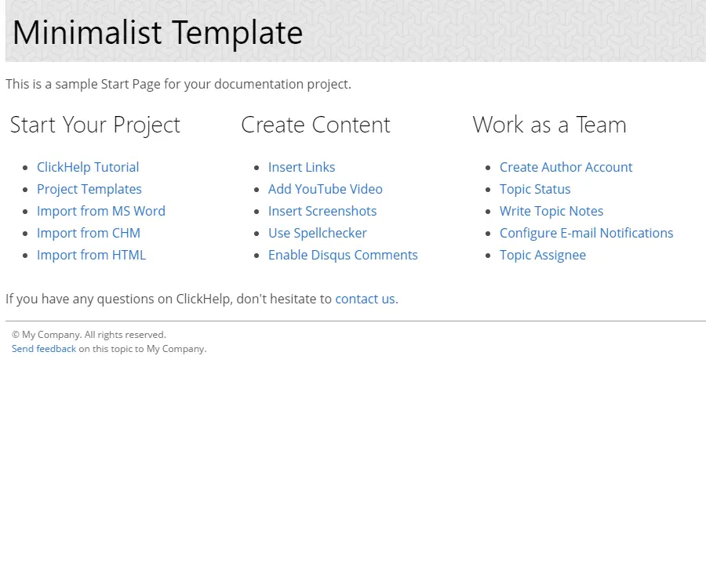Select the Write Topic Notes link
The width and height of the screenshot is (706, 588).
click(551, 211)
